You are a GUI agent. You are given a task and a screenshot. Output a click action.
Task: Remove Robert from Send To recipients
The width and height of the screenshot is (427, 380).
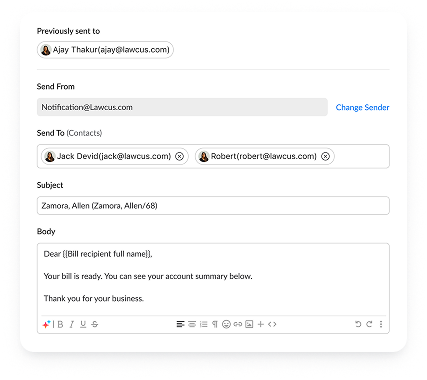click(325, 156)
